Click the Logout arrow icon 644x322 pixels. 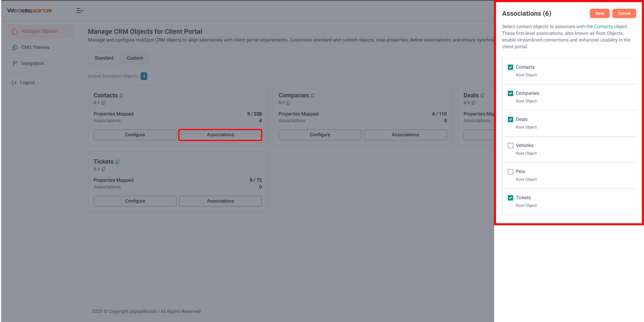pyautogui.click(x=14, y=83)
